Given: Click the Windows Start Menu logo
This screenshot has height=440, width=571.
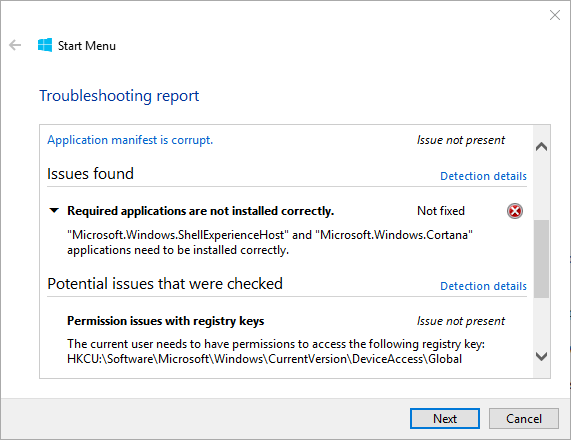Looking at the screenshot, I should [45, 45].
